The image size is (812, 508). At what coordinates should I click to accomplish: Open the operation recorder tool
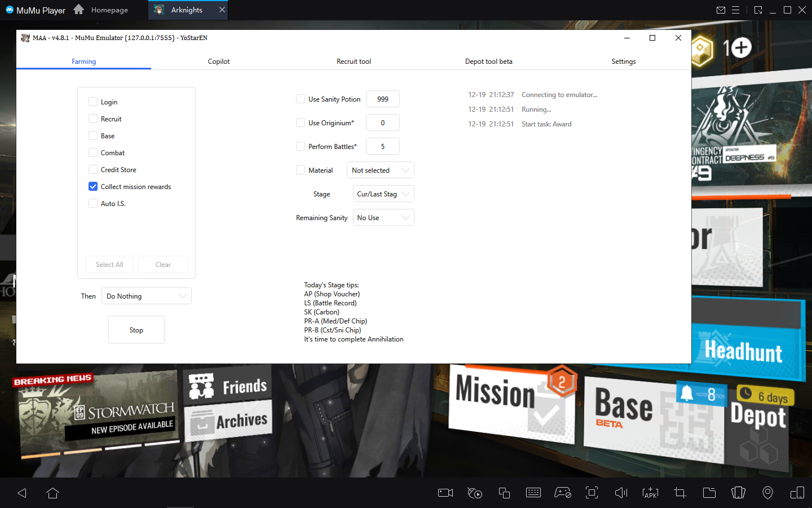[x=474, y=493]
